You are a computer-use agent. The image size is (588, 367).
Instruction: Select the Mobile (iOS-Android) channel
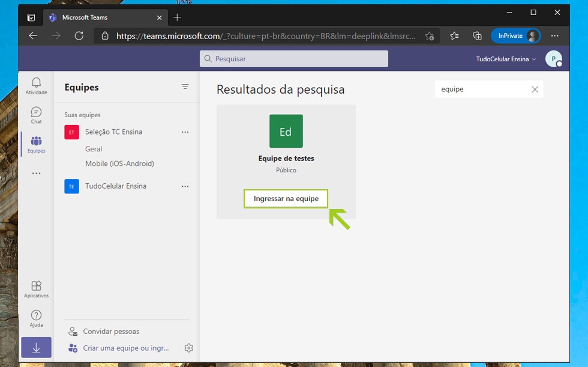(119, 163)
